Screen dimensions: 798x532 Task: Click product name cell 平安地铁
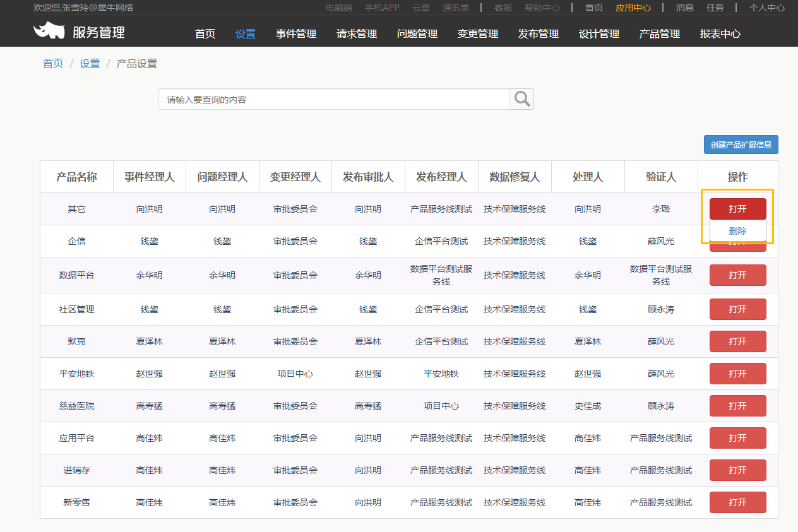click(76, 374)
